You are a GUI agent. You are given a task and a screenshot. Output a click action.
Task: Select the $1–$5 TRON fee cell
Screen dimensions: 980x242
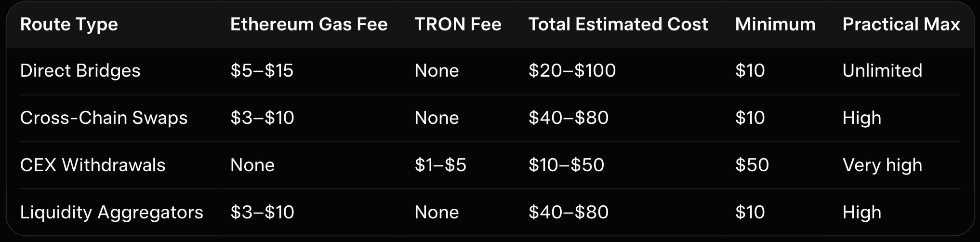pos(440,165)
